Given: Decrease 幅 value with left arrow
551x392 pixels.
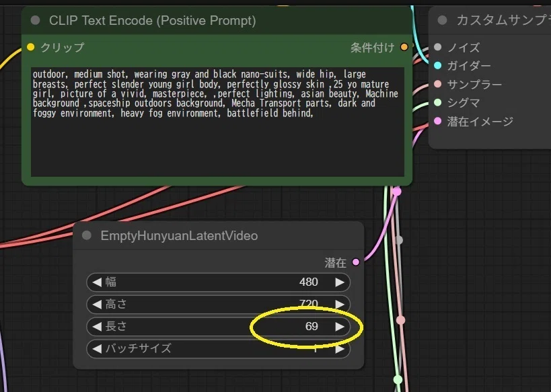Looking at the screenshot, I should point(97,282).
